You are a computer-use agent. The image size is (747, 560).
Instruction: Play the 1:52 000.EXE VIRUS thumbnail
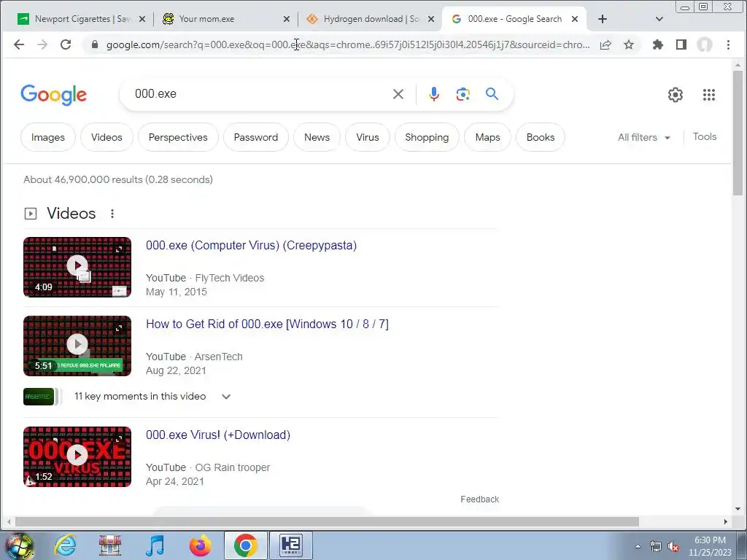click(x=77, y=456)
